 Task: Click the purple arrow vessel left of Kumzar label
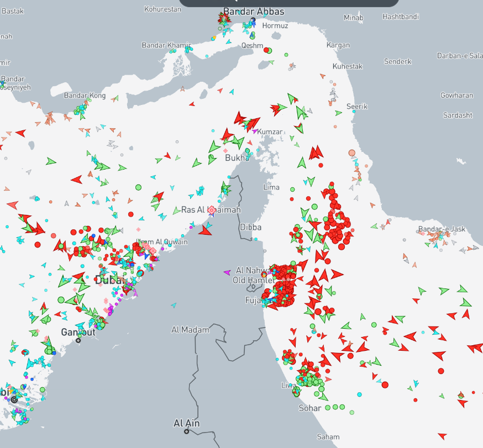coord(254,131)
